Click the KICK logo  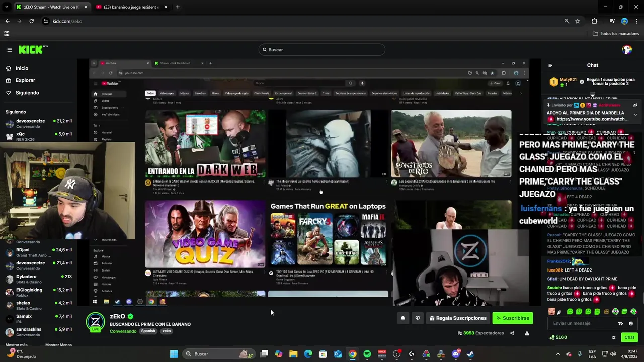coord(33,50)
